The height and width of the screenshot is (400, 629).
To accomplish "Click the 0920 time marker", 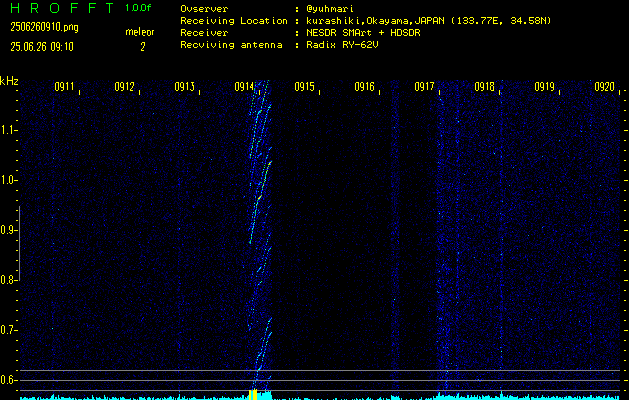I will coord(605,87).
